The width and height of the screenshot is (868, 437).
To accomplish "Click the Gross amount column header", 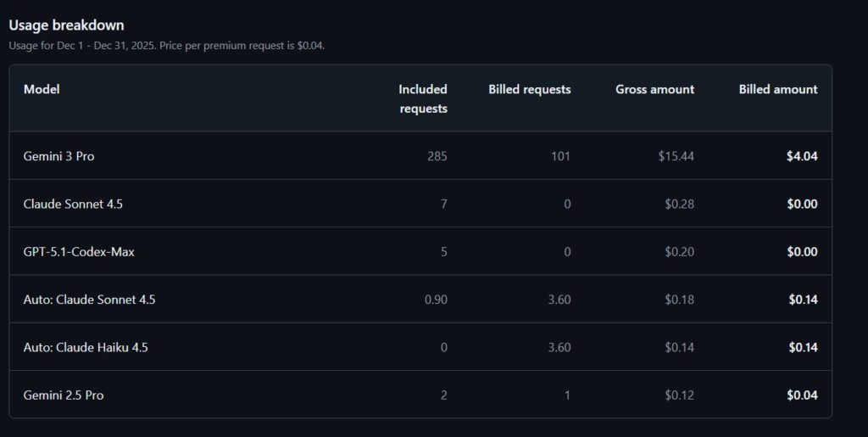I will point(654,89).
